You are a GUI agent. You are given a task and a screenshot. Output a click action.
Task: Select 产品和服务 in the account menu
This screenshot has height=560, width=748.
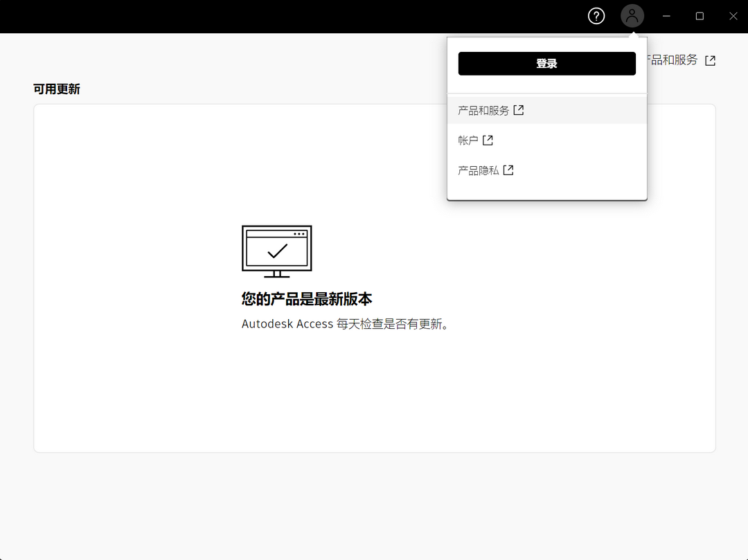pos(485,109)
